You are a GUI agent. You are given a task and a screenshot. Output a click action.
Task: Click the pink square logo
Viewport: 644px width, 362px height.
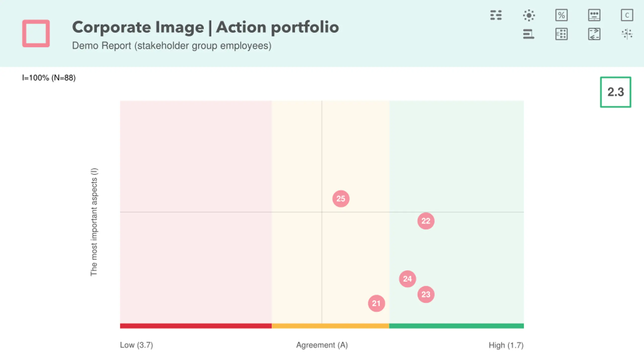[36, 33]
